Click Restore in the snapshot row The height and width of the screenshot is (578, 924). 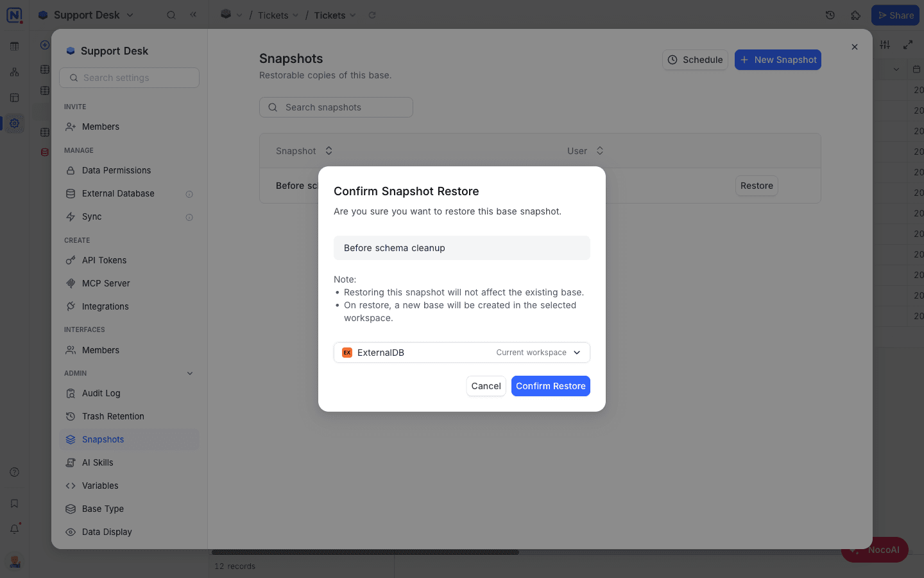pos(757,186)
